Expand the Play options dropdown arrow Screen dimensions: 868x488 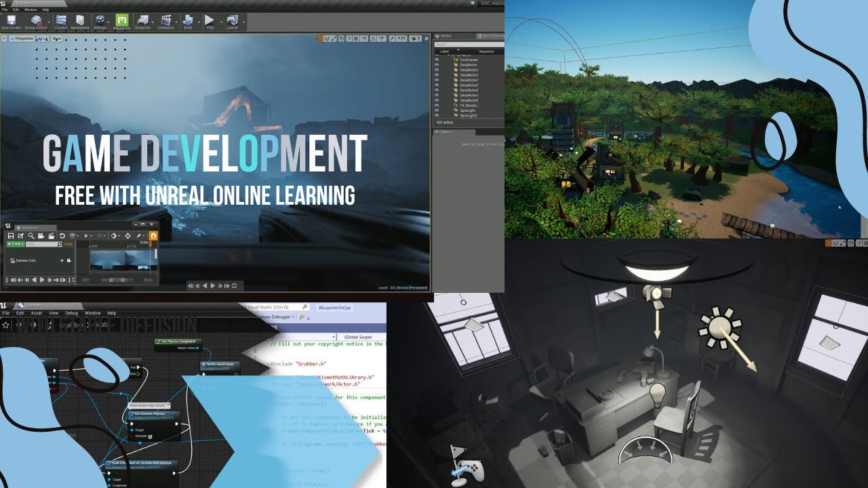221,22
